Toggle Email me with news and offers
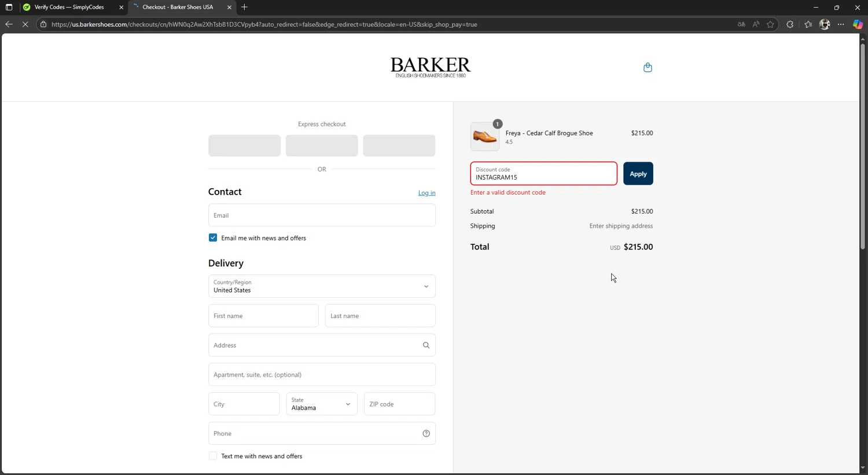The image size is (868, 475). tap(213, 238)
